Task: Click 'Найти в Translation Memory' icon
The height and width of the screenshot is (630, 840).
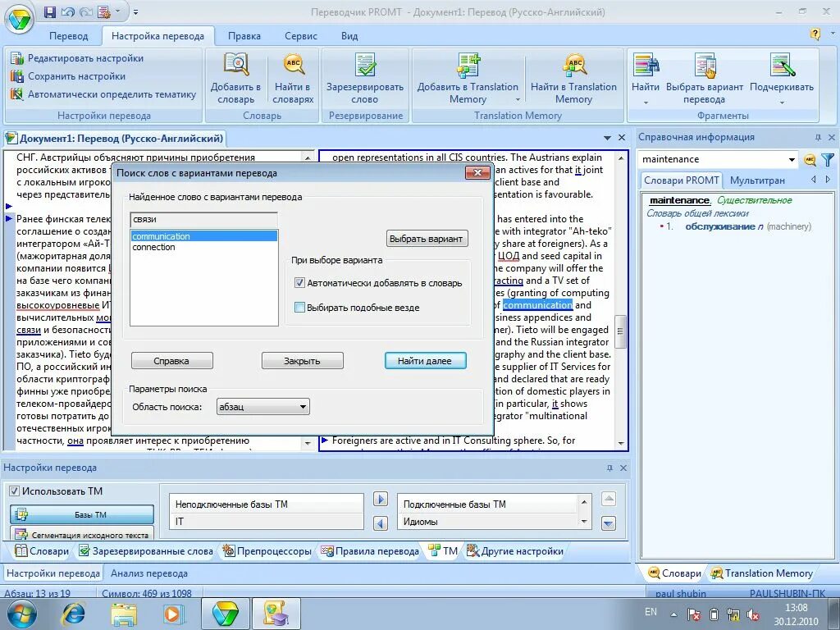Action: tap(573, 78)
